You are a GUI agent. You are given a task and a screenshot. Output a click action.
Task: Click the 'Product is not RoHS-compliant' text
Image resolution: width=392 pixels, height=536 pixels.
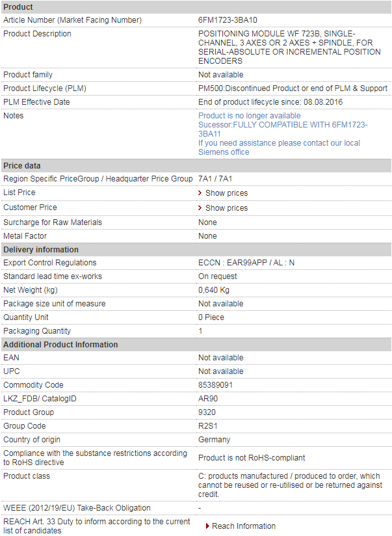[x=252, y=458]
